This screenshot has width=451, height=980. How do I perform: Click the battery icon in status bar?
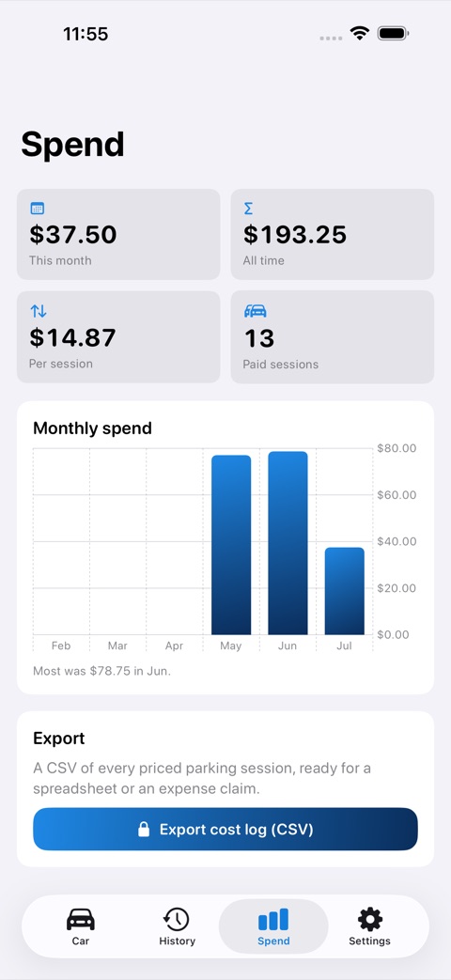393,33
